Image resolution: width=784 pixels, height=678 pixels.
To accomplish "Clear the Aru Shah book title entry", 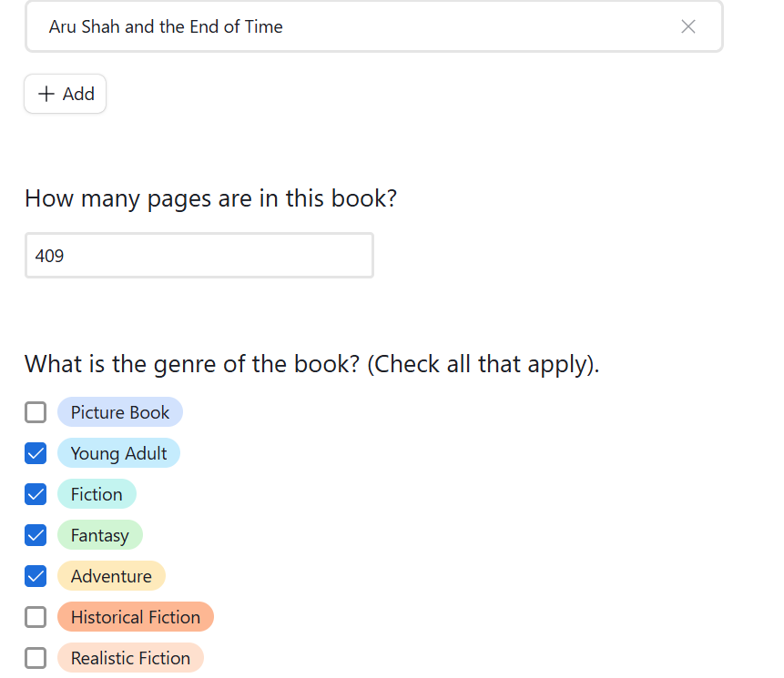I will [x=688, y=26].
